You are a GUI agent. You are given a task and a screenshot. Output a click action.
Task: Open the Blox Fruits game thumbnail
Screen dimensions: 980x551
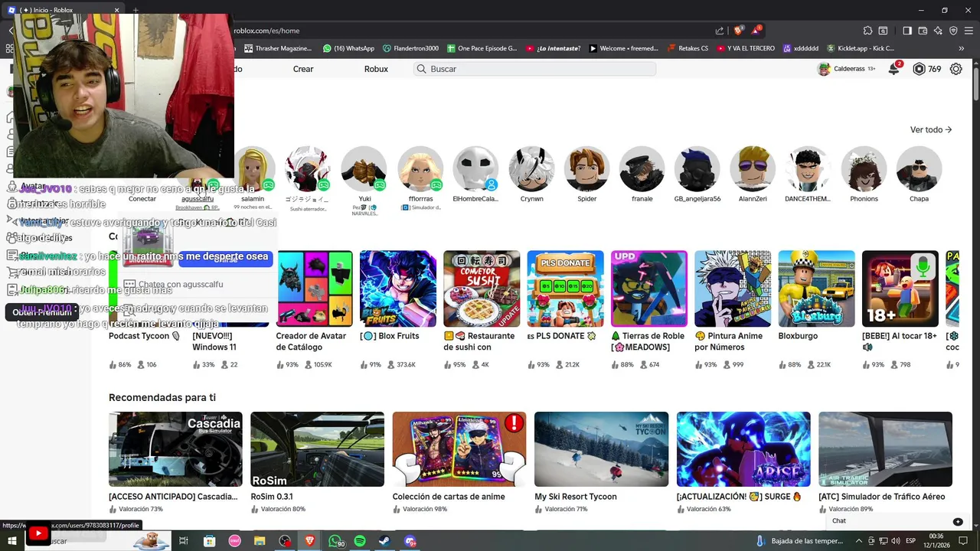398,289
